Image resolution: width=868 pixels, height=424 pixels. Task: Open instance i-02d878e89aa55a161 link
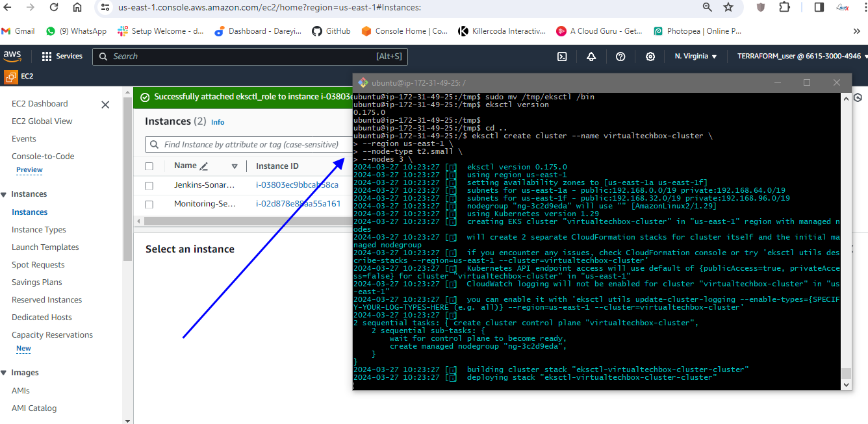point(298,204)
